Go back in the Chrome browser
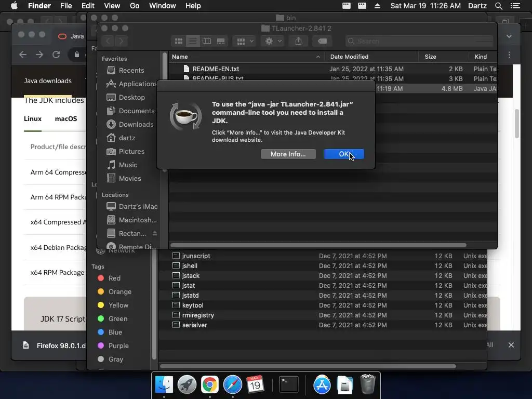Viewport: 532px width, 399px height. click(x=23, y=54)
